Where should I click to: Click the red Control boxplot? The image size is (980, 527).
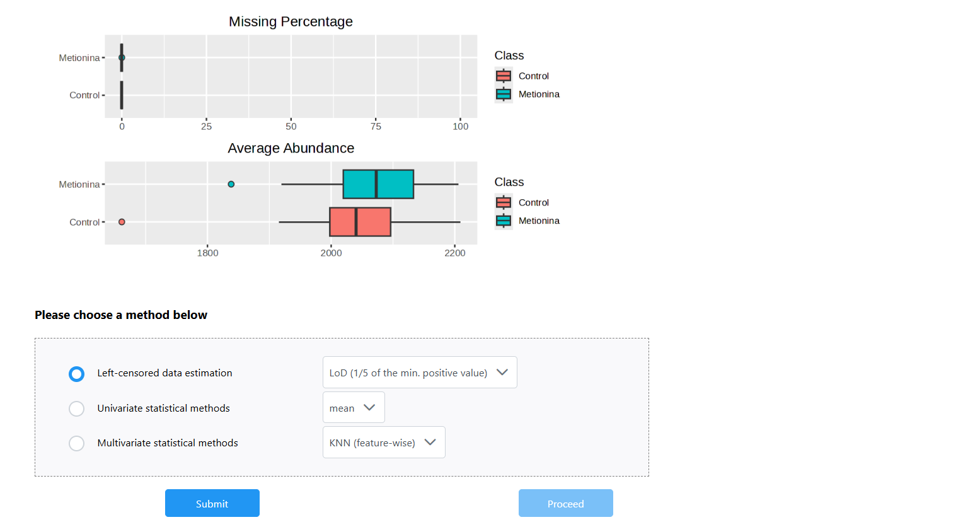360,222
